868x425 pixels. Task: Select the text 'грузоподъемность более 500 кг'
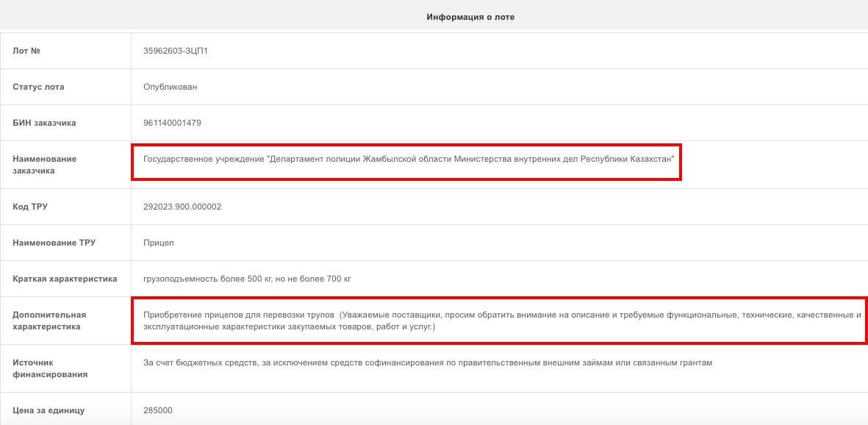207,279
